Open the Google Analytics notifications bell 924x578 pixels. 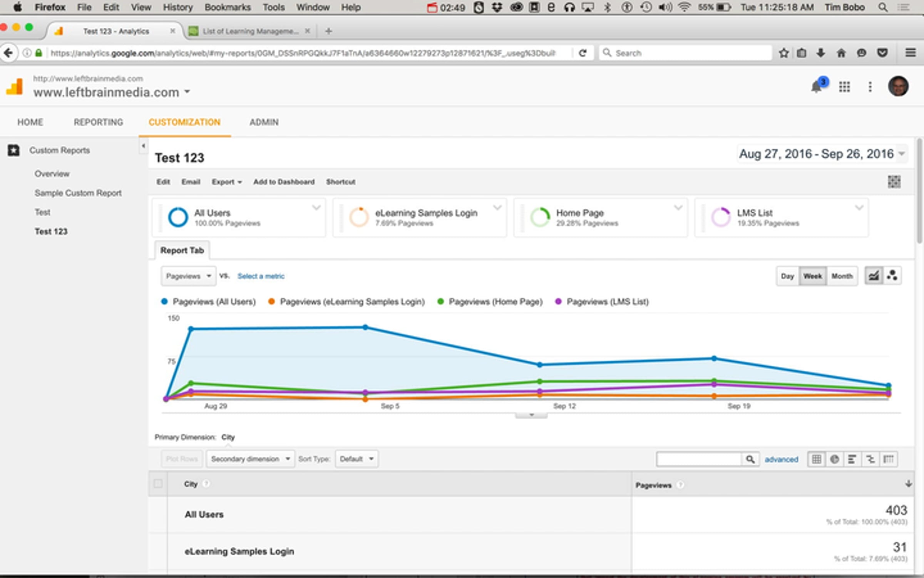[x=817, y=87]
